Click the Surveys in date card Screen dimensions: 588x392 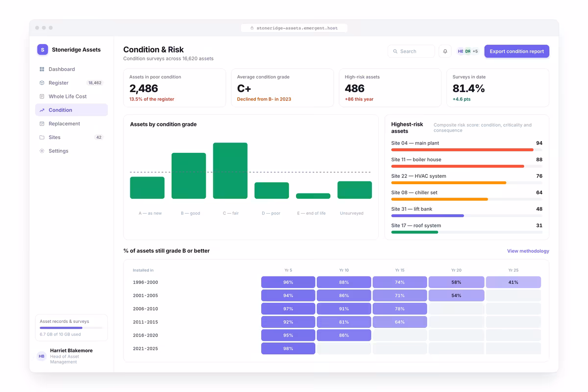click(498, 88)
